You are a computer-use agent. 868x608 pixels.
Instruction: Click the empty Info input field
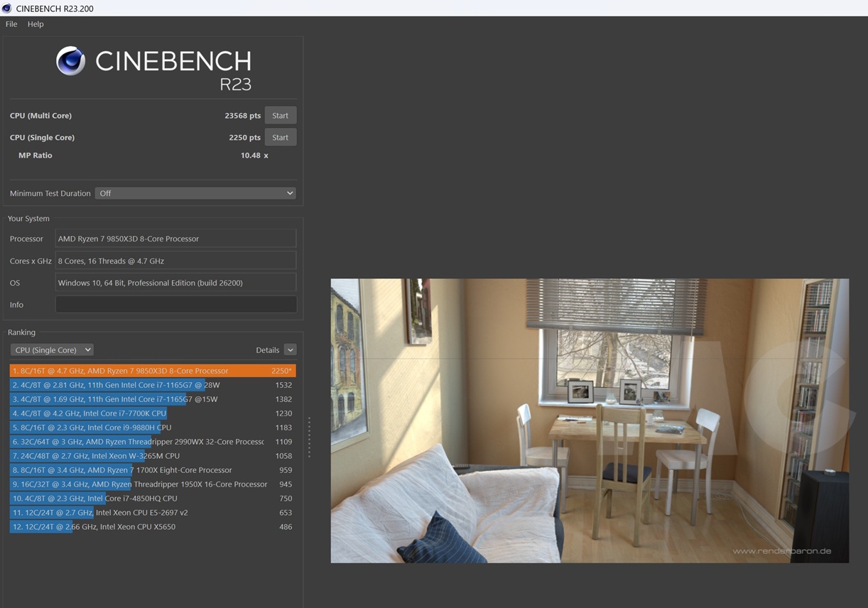pos(175,304)
